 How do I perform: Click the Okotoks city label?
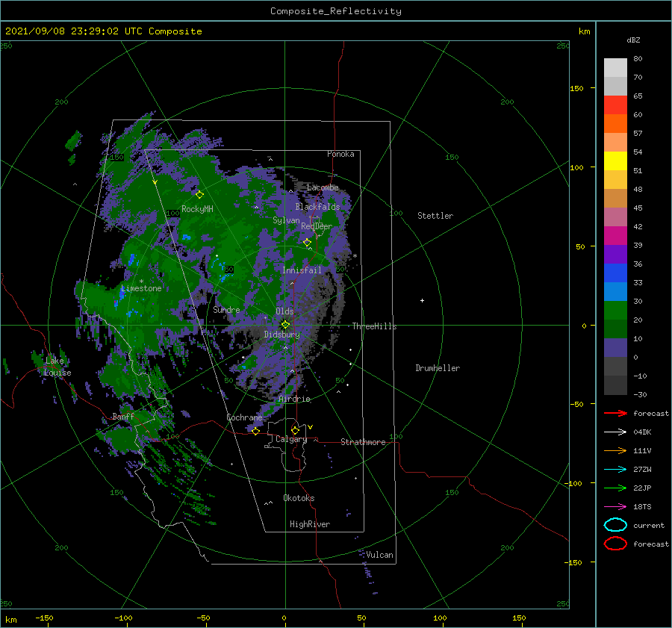[x=299, y=498]
